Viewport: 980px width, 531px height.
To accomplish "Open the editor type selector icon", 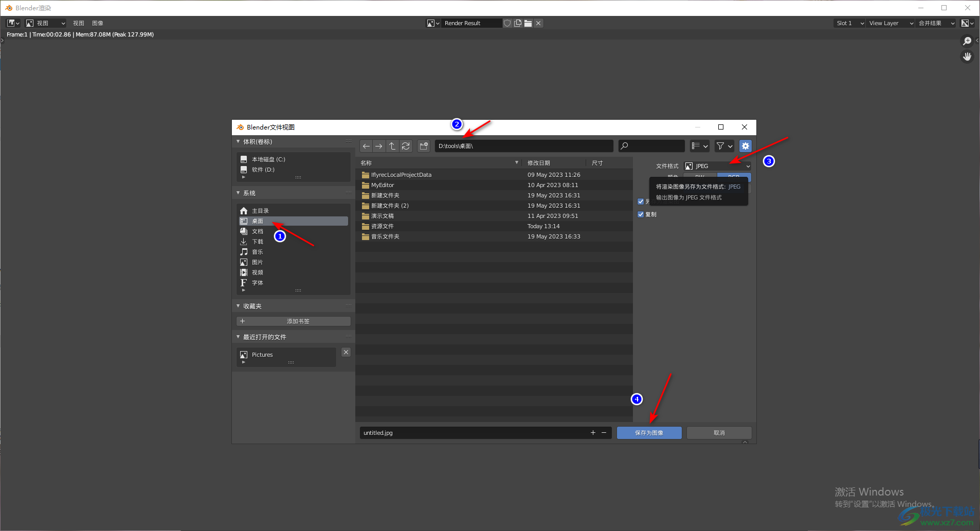I will [13, 23].
